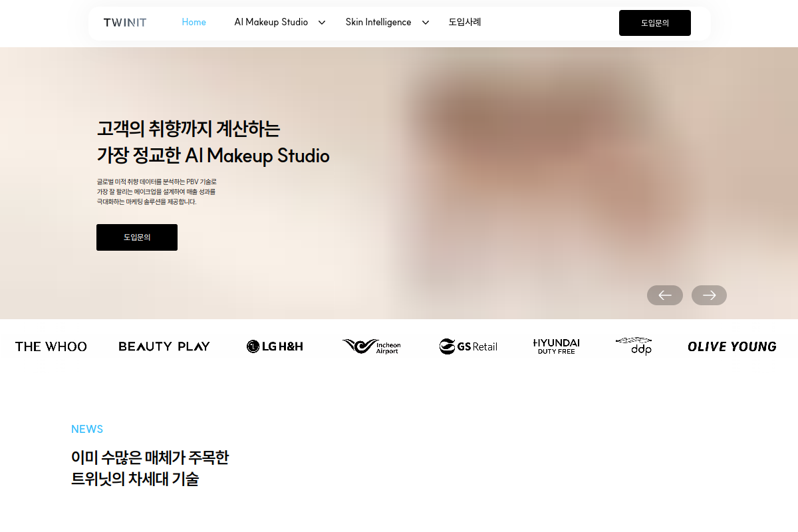The height and width of the screenshot is (532, 798).
Task: Click the TWINIT logo in header
Action: tap(125, 23)
